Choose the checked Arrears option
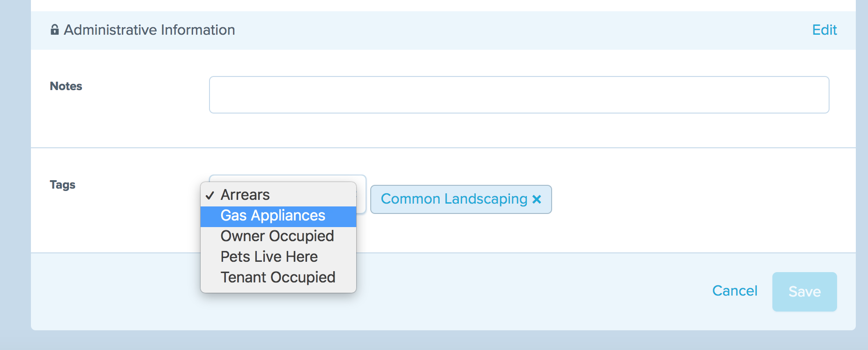Viewport: 868px width, 350px height. tap(278, 195)
